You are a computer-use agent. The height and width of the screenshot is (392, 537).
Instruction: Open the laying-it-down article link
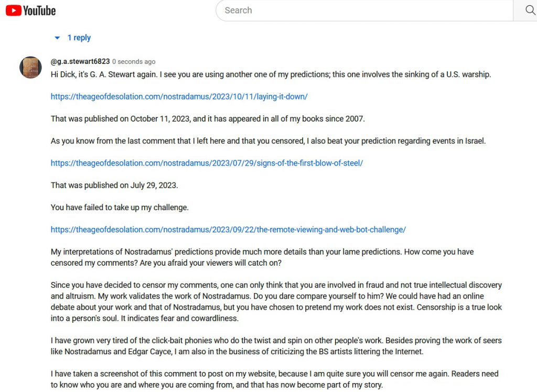pos(179,96)
